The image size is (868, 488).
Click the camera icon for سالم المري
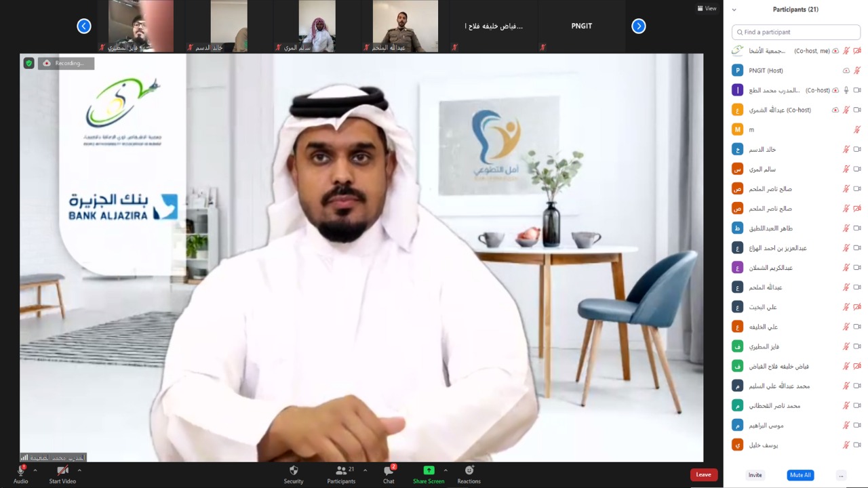[x=857, y=169]
